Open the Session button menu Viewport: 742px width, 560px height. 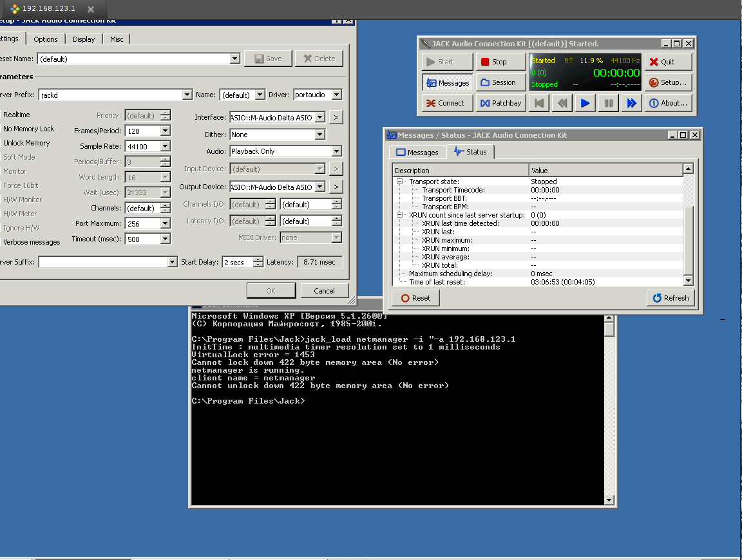(x=500, y=82)
